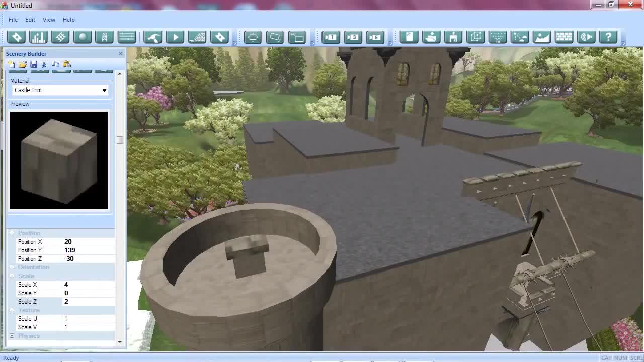
Task: Expand the Orientation property group
Action: click(x=12, y=267)
